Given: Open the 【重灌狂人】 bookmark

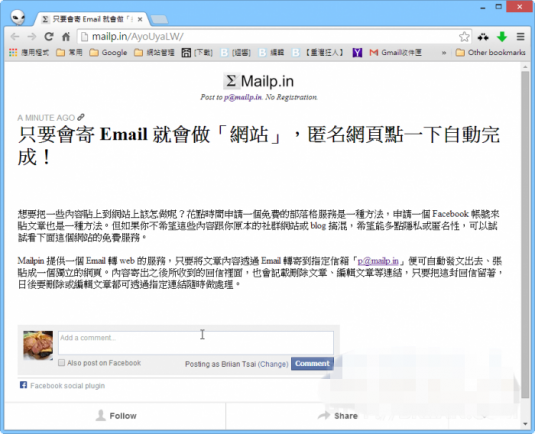Looking at the screenshot, I should pyautogui.click(x=317, y=52).
